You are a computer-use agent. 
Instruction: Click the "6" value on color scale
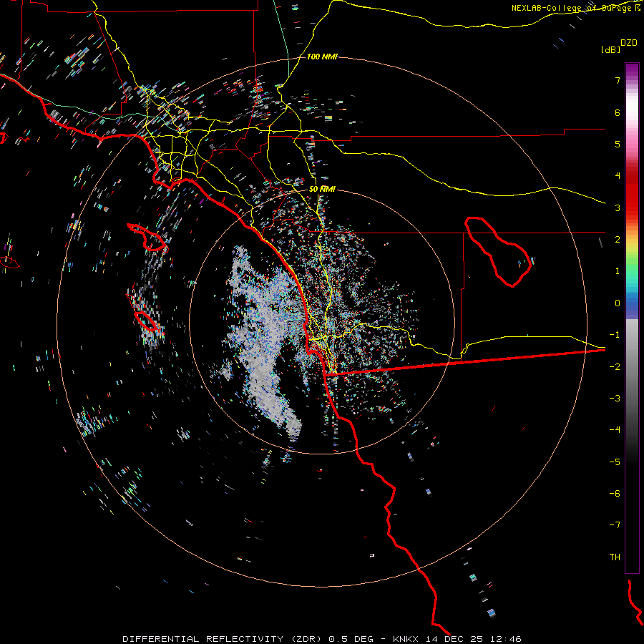tap(618, 112)
